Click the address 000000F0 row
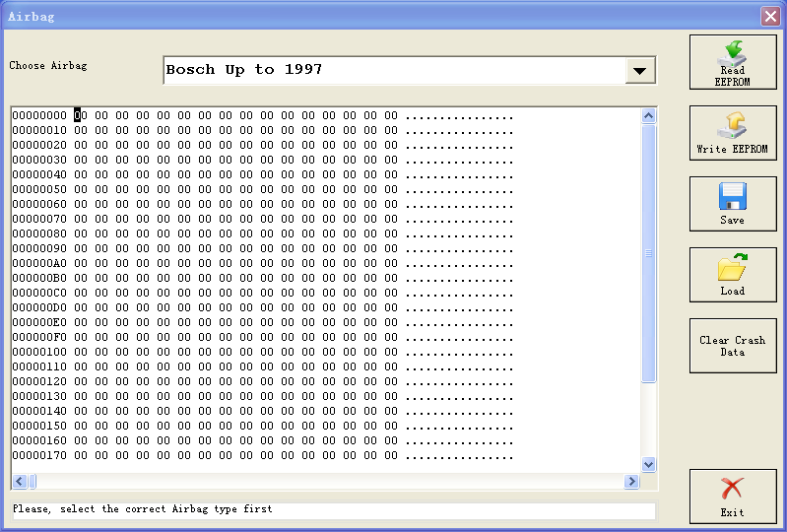This screenshot has width=787, height=532. (263, 337)
